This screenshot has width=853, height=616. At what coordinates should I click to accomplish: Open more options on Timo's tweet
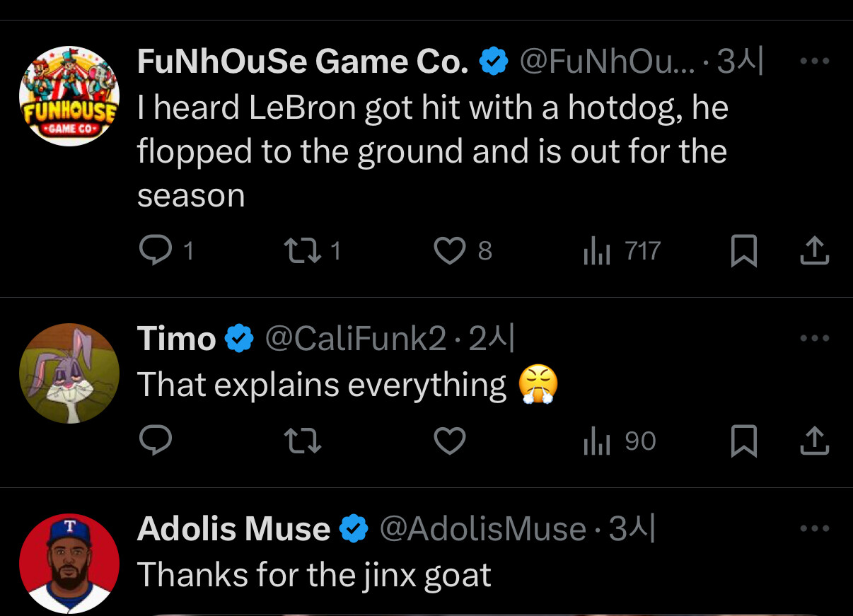814,338
